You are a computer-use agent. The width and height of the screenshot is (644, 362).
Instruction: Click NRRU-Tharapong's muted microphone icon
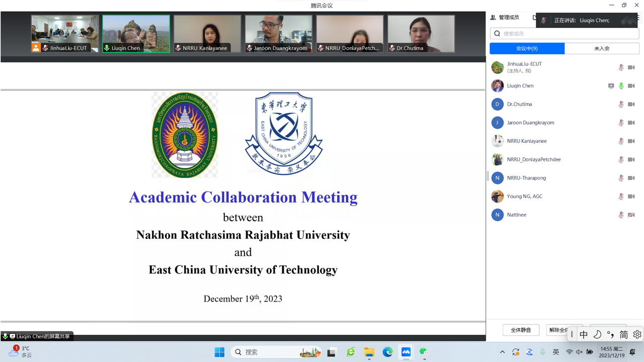pyautogui.click(x=621, y=178)
